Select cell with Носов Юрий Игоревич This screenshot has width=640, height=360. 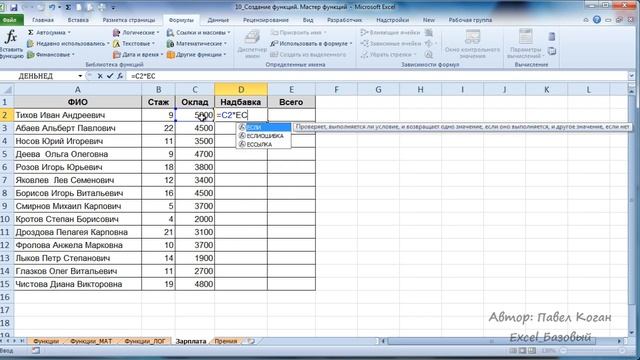click(78, 141)
